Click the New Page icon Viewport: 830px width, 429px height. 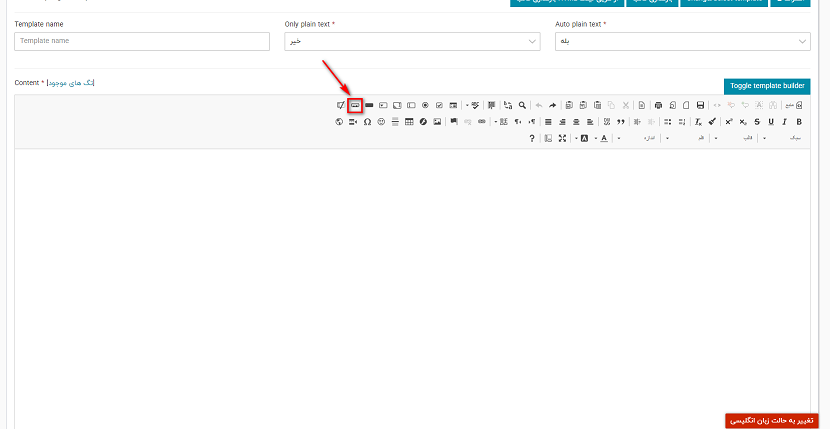click(x=686, y=105)
